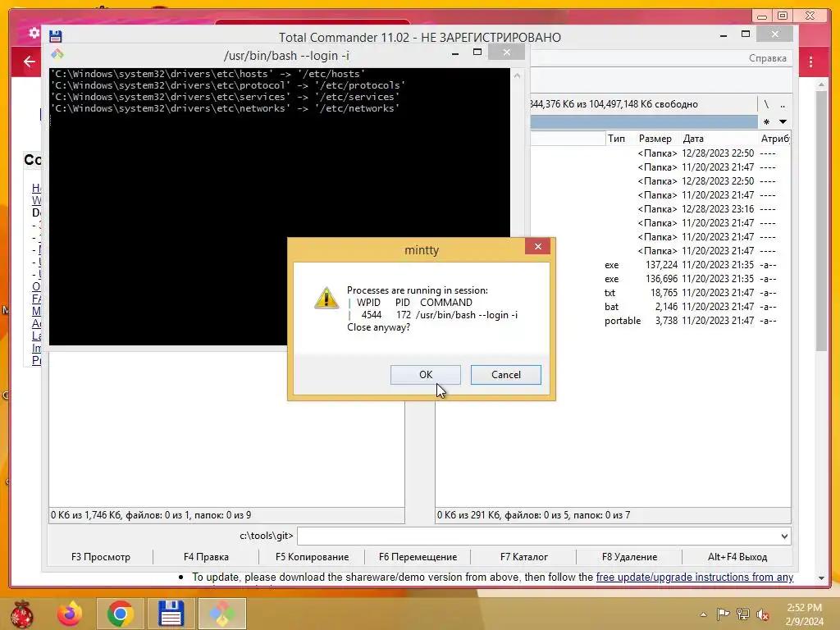Viewport: 840px width, 630px height.
Task: Open the clock showing 2:52 PM
Action: (804, 614)
